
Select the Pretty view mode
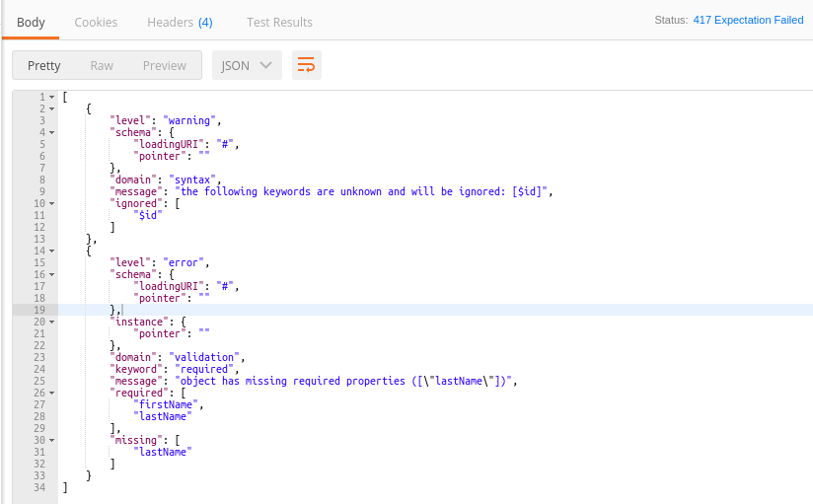(x=44, y=65)
